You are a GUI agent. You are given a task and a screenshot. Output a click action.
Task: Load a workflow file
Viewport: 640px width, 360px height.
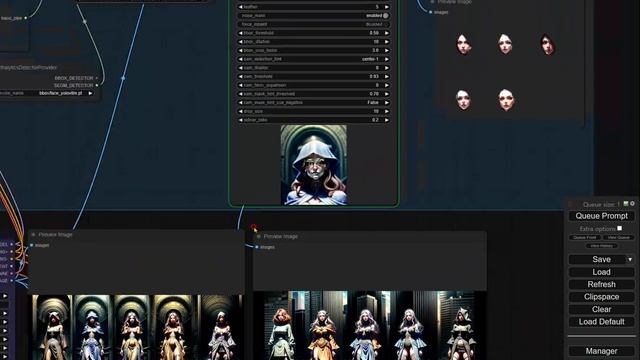click(x=601, y=272)
